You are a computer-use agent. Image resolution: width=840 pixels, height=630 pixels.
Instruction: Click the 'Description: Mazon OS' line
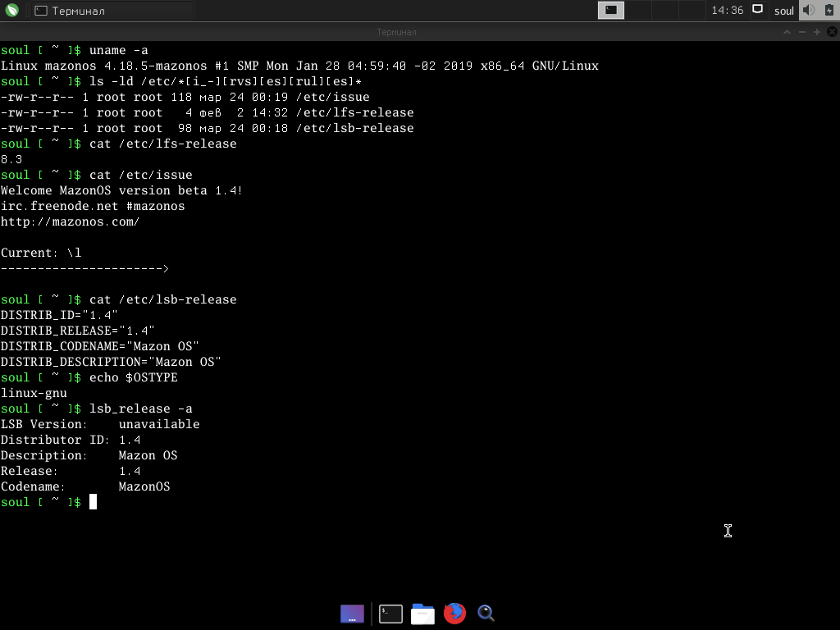pos(89,454)
